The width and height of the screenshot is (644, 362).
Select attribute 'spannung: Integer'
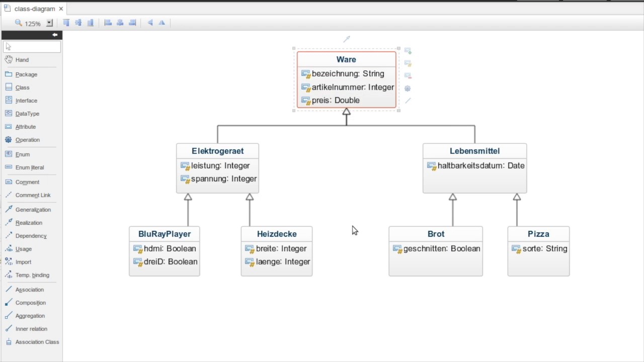(219, 178)
